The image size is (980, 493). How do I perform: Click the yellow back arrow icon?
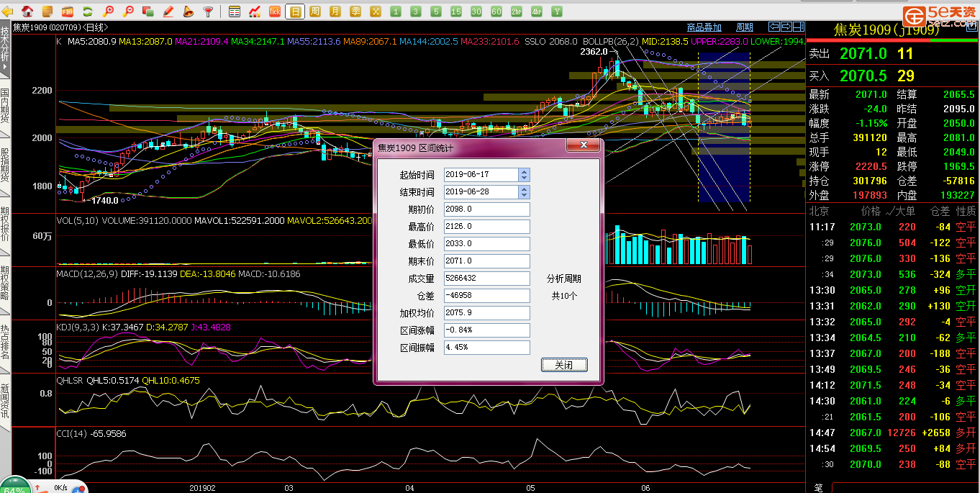tap(9, 12)
